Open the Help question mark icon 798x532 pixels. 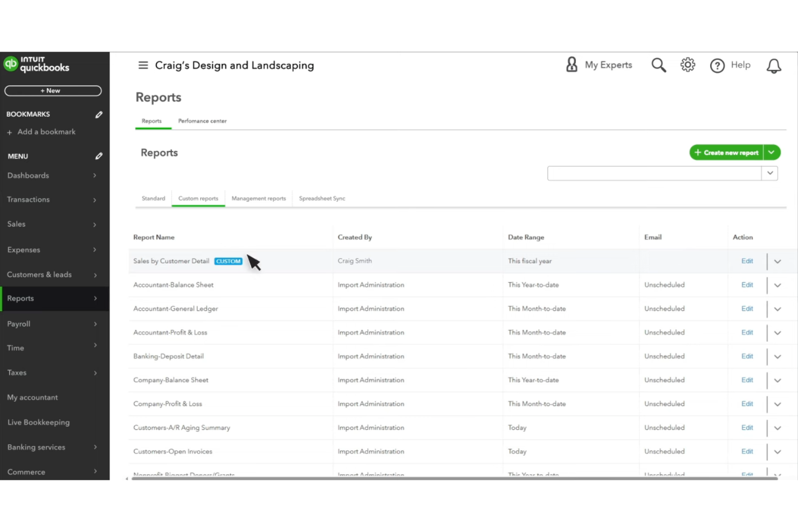(x=718, y=65)
